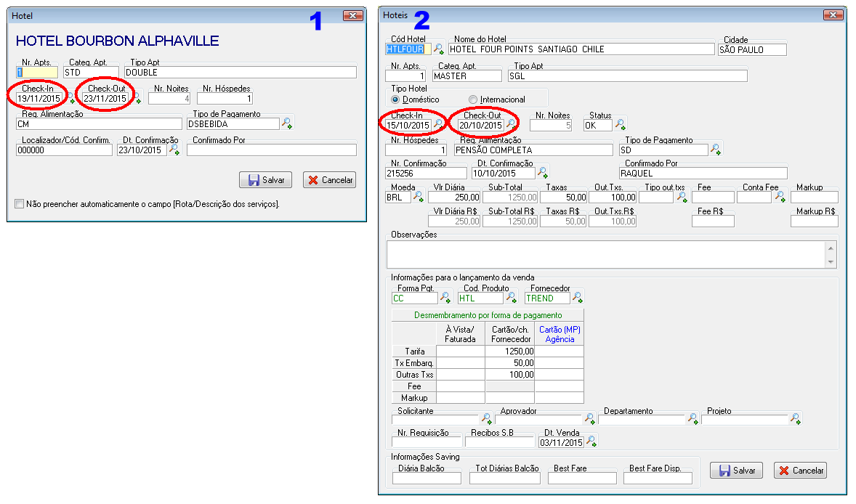Open Dt. Venda calendar lookup icon

tap(591, 442)
